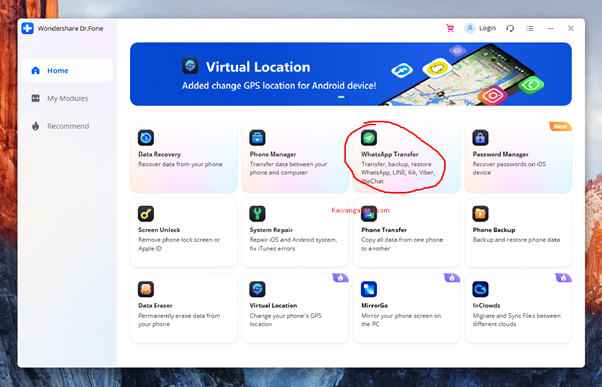
Task: Click 'Phone Transfer' card title
Action: point(384,230)
